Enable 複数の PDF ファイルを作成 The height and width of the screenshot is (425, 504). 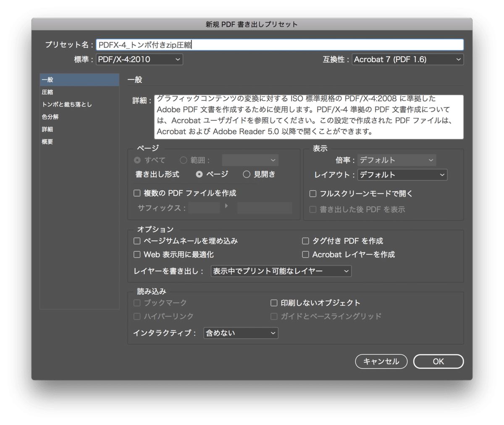click(137, 193)
